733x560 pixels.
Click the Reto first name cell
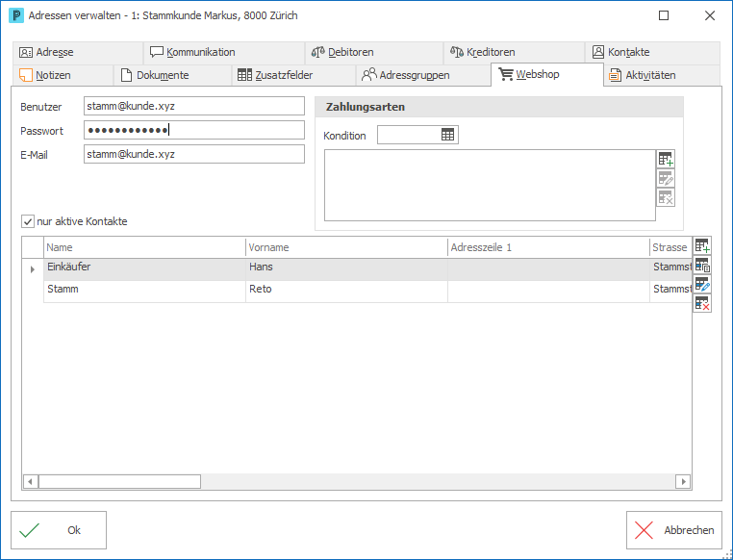pyautogui.click(x=346, y=292)
